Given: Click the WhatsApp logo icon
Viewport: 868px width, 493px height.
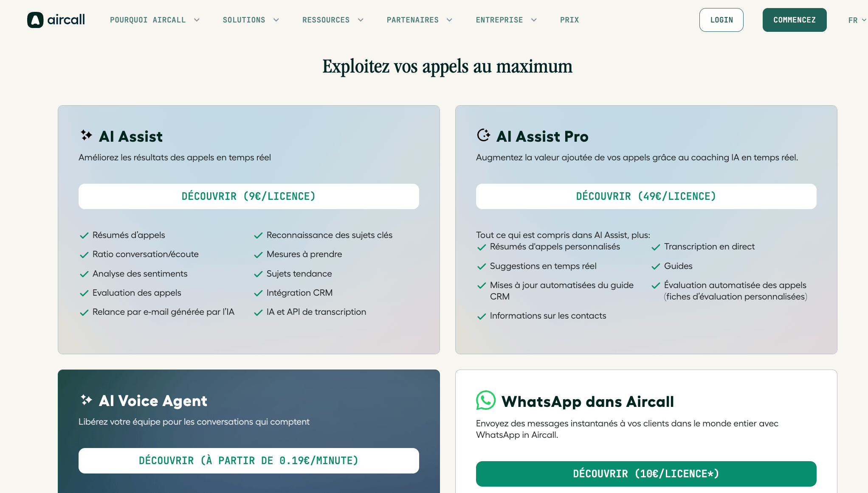Looking at the screenshot, I should point(486,400).
